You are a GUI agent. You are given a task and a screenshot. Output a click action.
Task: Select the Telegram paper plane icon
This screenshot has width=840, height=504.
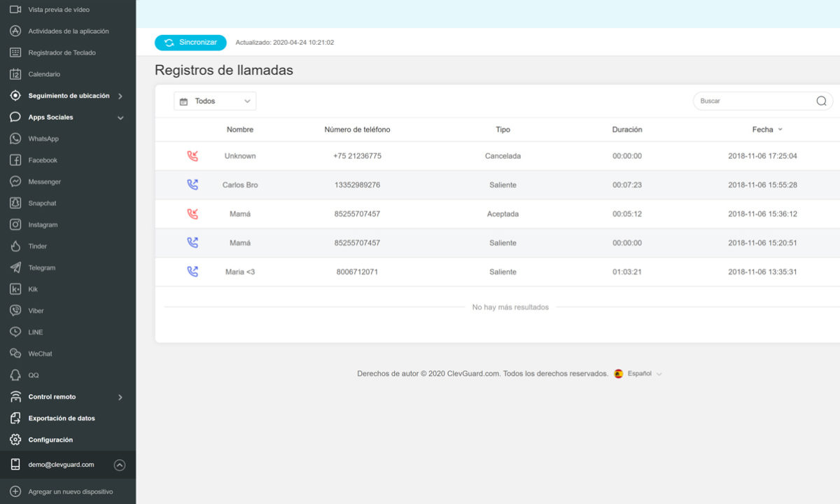15,267
